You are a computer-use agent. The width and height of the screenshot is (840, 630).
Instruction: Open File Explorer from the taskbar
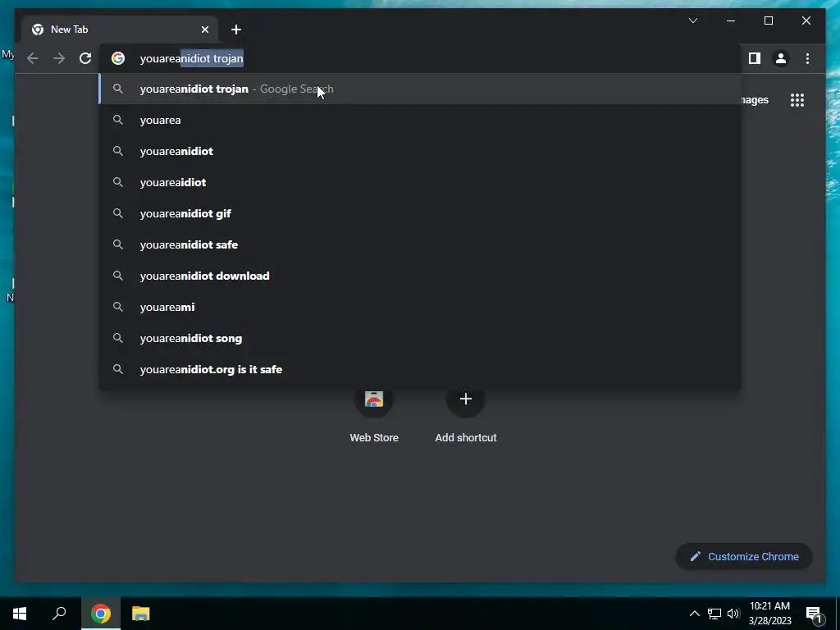coord(141,614)
